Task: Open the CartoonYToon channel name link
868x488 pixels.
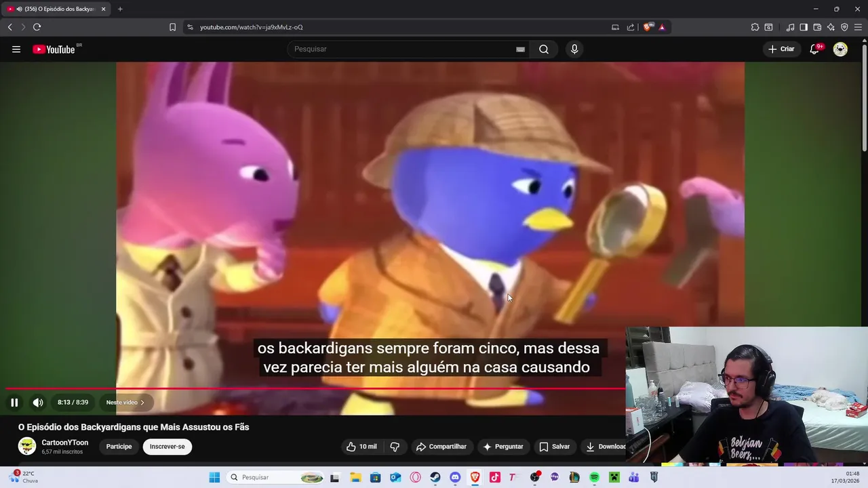Action: [x=65, y=443]
